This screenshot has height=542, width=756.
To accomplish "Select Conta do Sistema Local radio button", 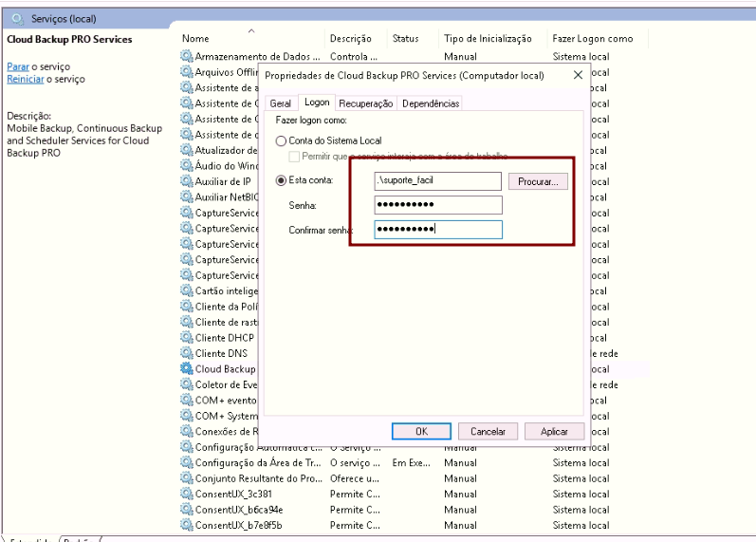I will coord(281,140).
